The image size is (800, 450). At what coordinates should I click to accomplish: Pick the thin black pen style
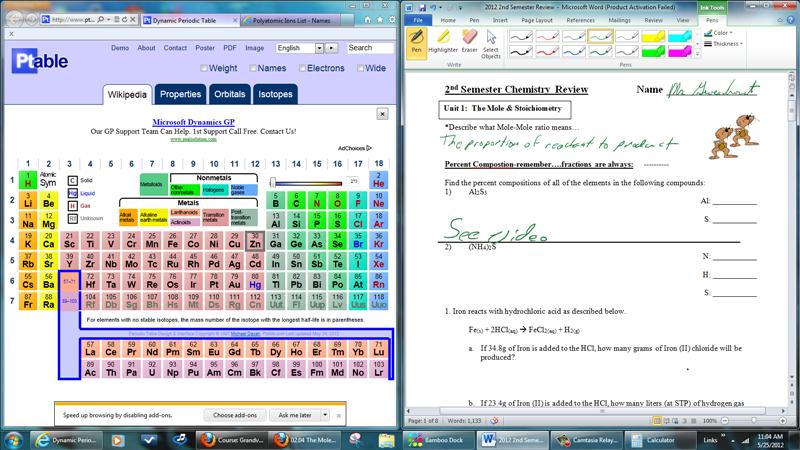tap(521, 37)
